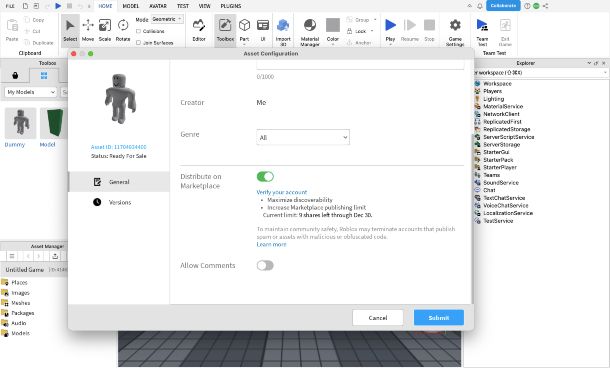Screen dimensions: 610x381
Task: Follow the Verify your account link
Action: (282, 192)
